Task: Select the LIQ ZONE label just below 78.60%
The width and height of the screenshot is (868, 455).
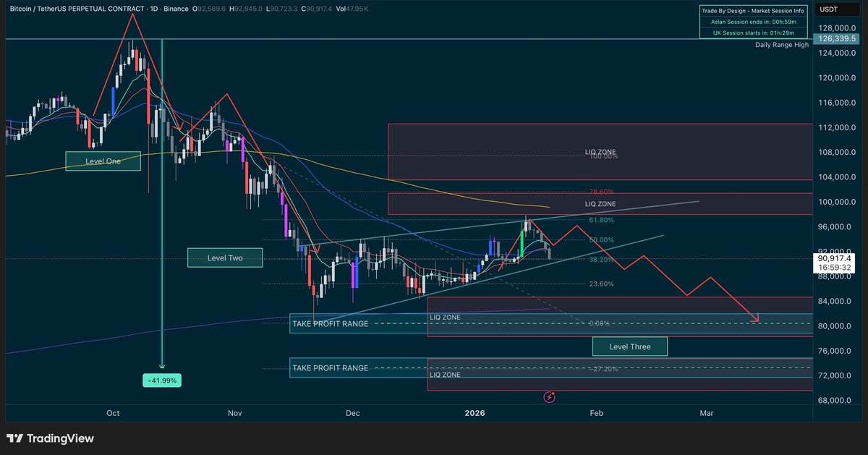Action: [x=600, y=205]
